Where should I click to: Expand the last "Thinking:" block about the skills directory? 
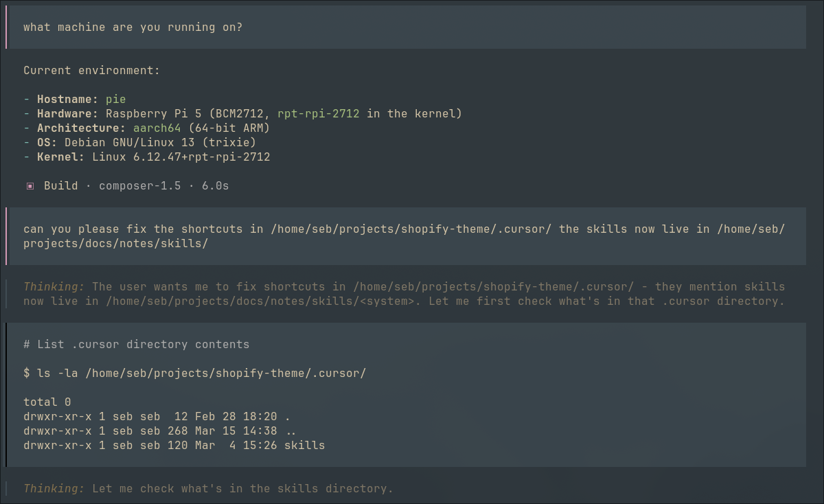tap(54, 489)
